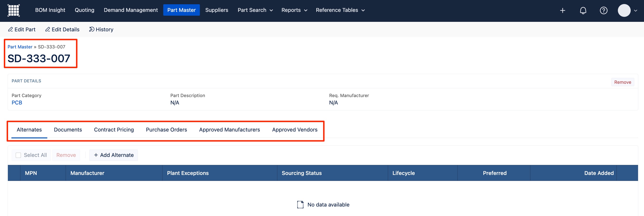Click the Remove button beside Select All
The width and height of the screenshot is (644, 216).
point(66,155)
